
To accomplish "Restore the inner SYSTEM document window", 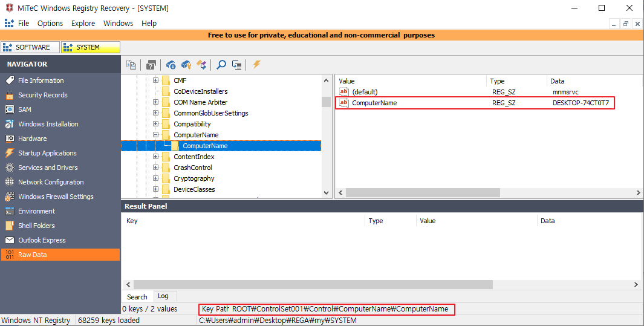I will pyautogui.click(x=626, y=24).
